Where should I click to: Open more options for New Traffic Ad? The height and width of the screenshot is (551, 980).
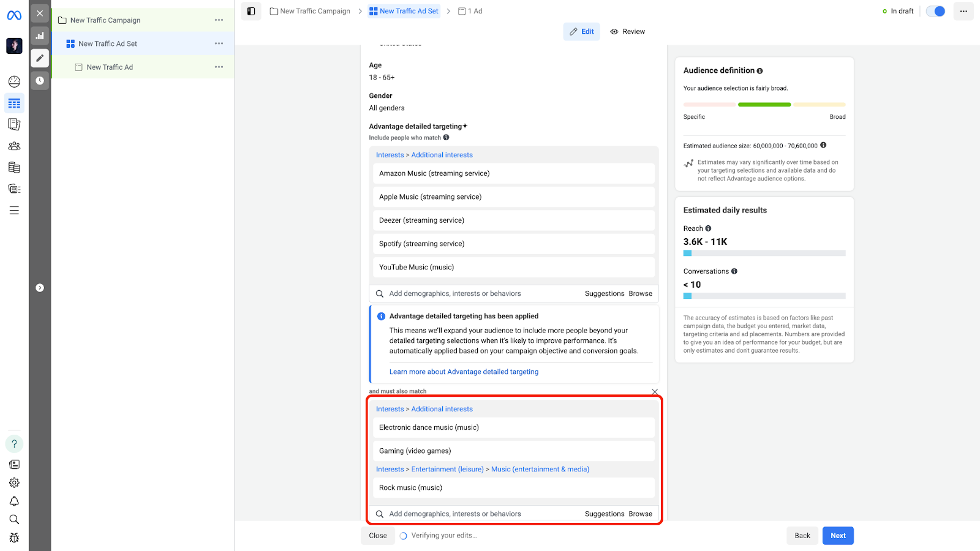click(x=219, y=67)
